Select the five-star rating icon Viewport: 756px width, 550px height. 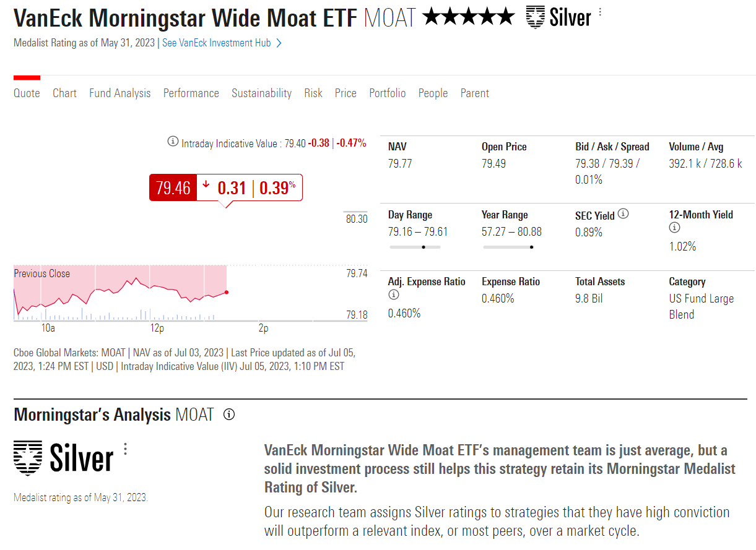(x=469, y=17)
